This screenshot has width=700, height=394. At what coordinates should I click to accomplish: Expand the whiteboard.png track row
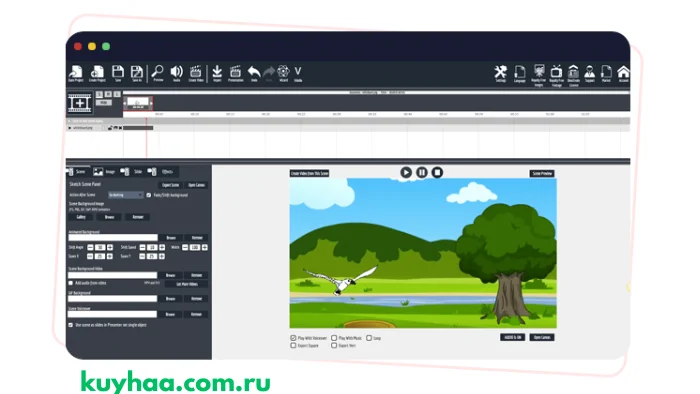tap(70, 128)
